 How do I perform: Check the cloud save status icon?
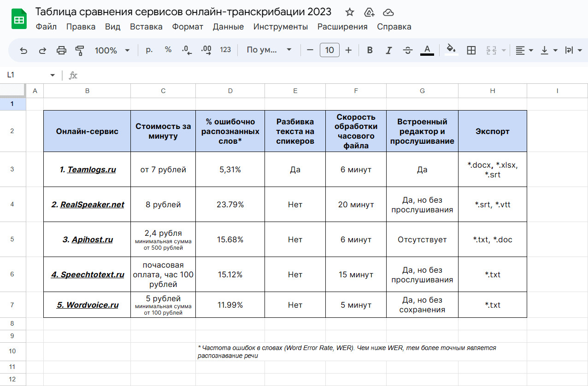[x=388, y=12]
